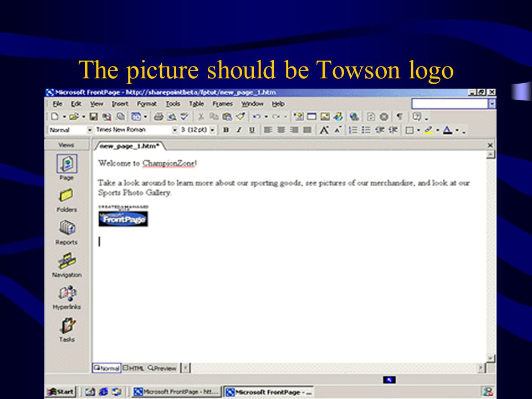Screen dimensions: 532x399
Task: Switch to the HTML view tab
Action: click(134, 368)
